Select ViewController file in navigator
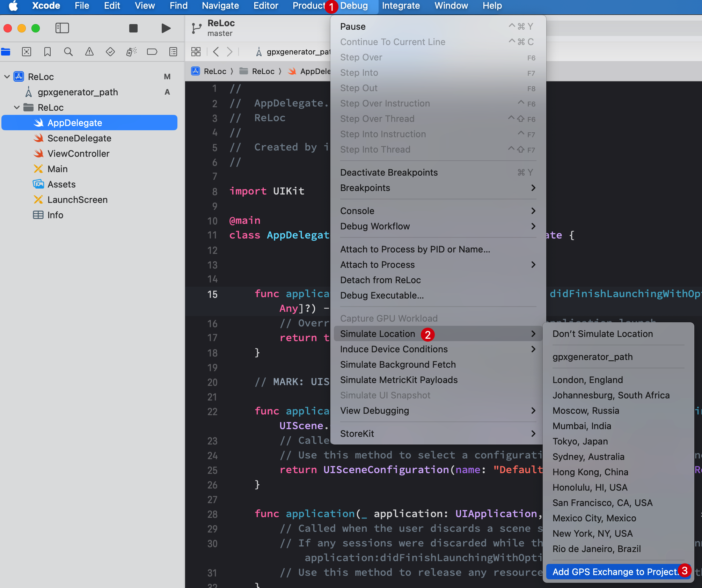 78,154
